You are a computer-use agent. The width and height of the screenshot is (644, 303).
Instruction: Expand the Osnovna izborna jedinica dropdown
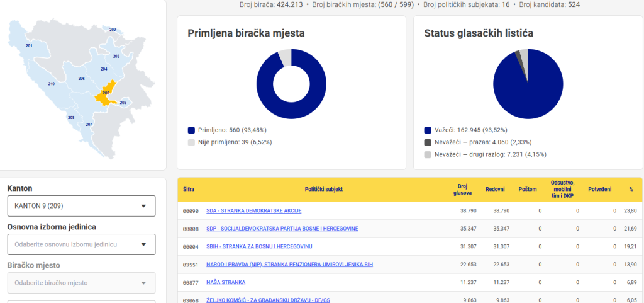(x=81, y=244)
